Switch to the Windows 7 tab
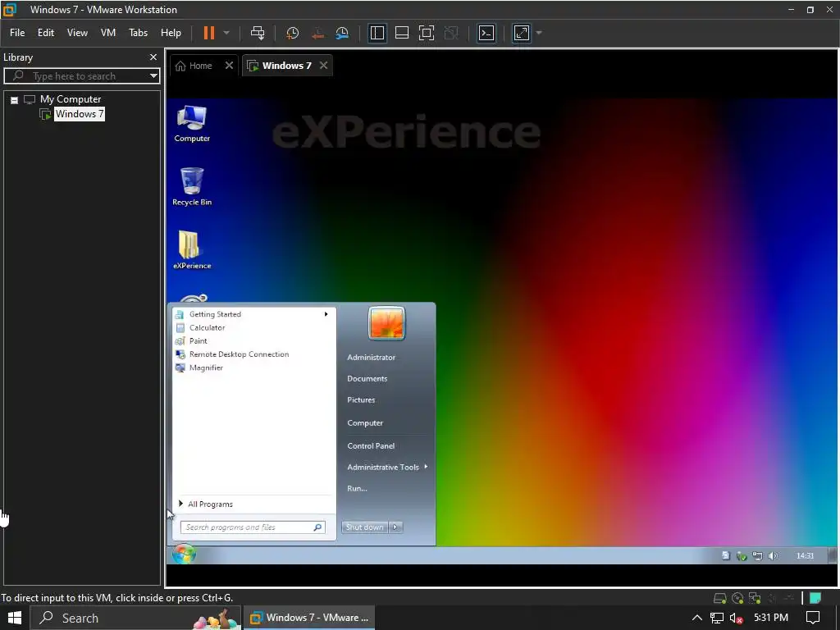This screenshot has width=840, height=630. [279, 66]
